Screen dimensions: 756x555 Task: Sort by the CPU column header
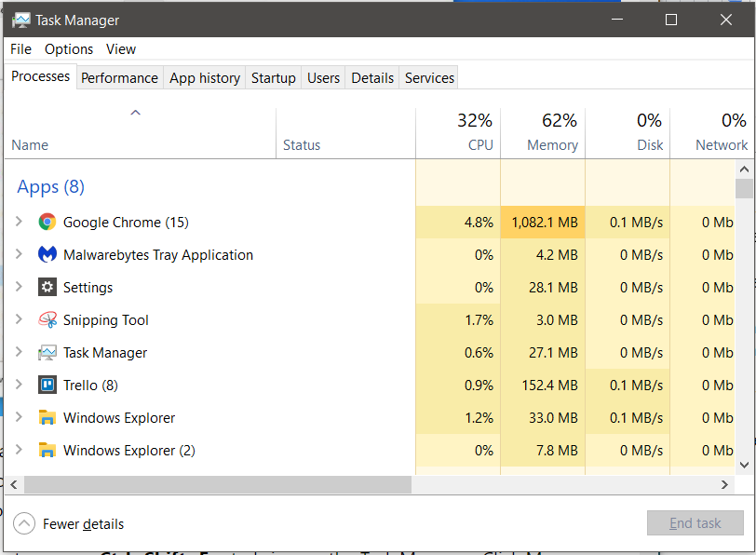(458, 133)
